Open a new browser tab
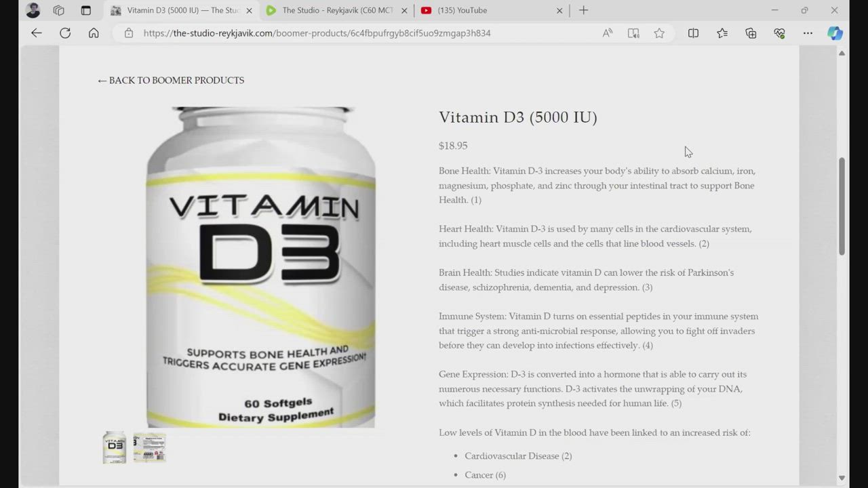 (583, 10)
